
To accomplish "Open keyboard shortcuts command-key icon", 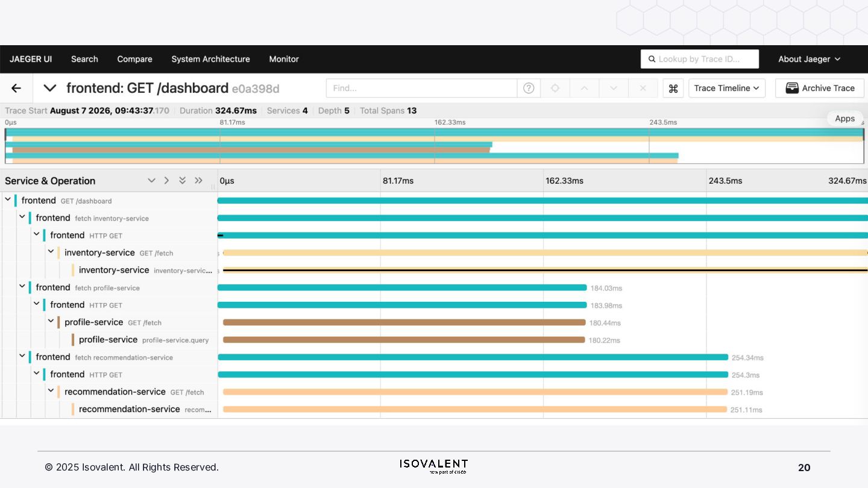I will click(673, 88).
